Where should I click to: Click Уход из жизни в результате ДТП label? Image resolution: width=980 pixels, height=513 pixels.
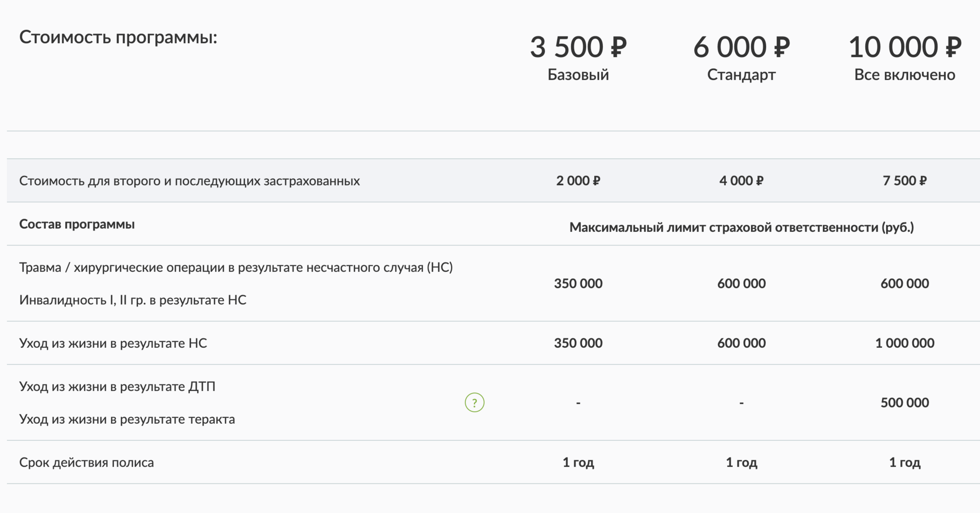coord(117,387)
